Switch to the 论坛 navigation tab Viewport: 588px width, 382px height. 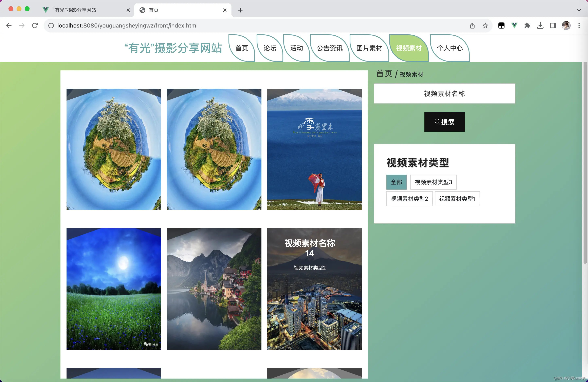click(269, 48)
